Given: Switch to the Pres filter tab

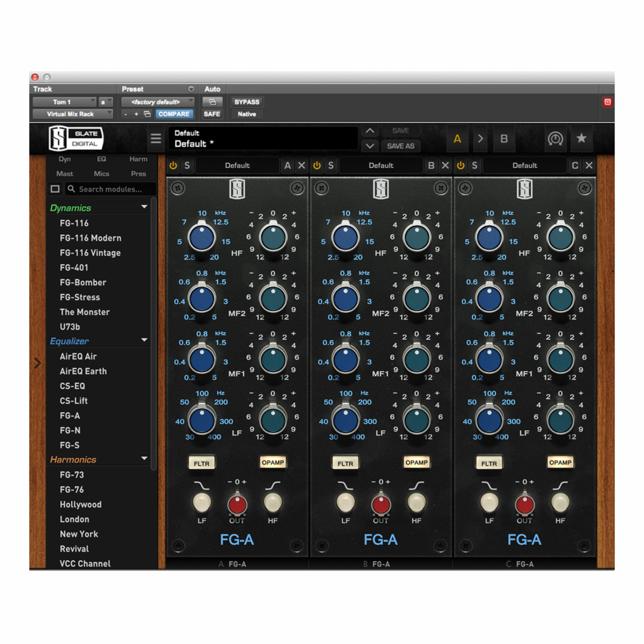Looking at the screenshot, I should (x=138, y=174).
